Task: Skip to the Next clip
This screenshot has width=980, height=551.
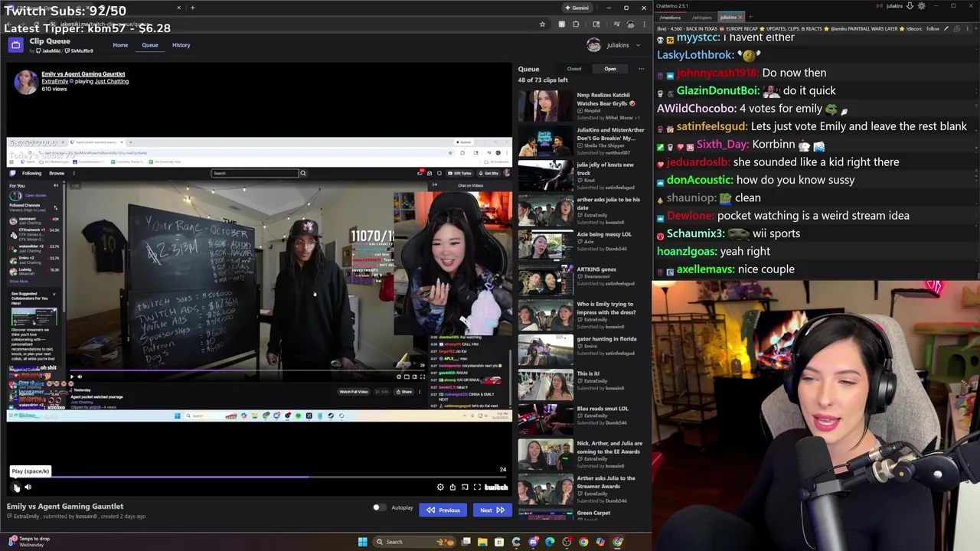Action: [x=492, y=510]
